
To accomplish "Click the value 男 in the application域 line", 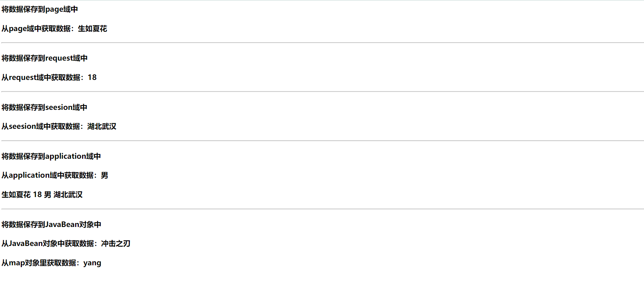I will (104, 176).
